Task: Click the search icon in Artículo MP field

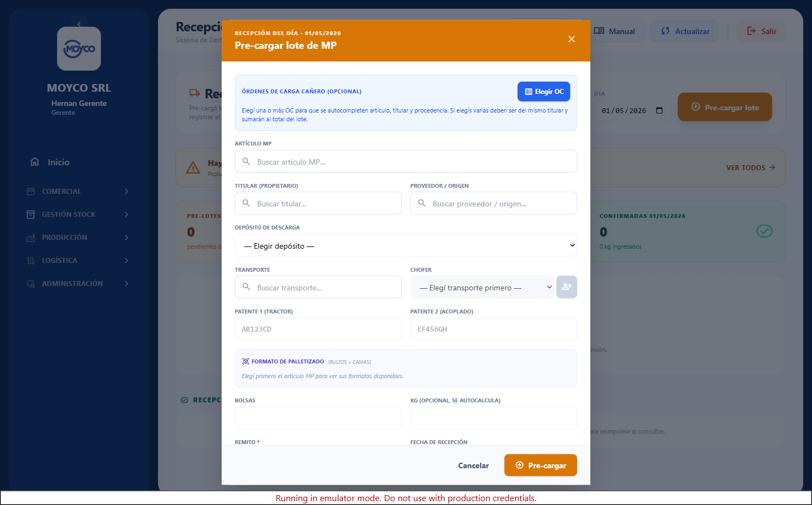Action: (246, 161)
